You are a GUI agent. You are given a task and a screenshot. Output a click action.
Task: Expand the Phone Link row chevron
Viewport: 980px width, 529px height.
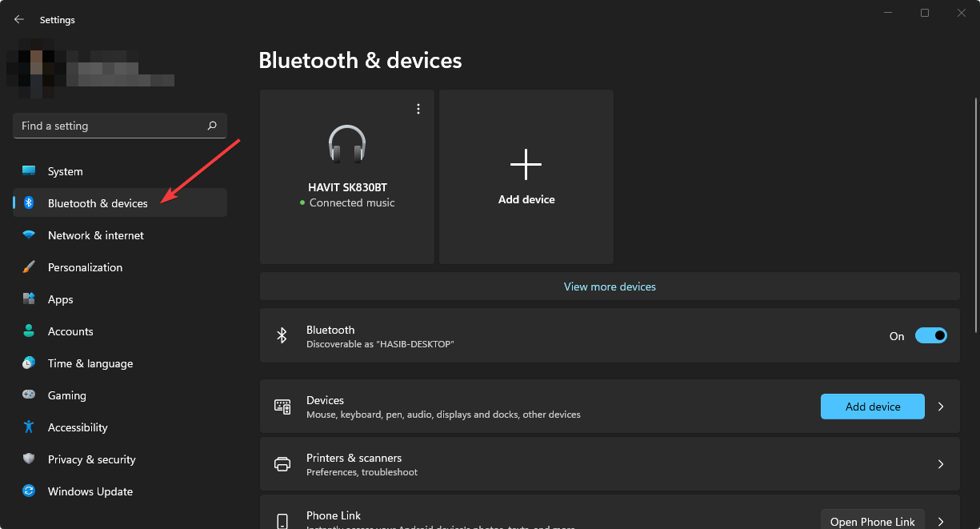[941, 522]
